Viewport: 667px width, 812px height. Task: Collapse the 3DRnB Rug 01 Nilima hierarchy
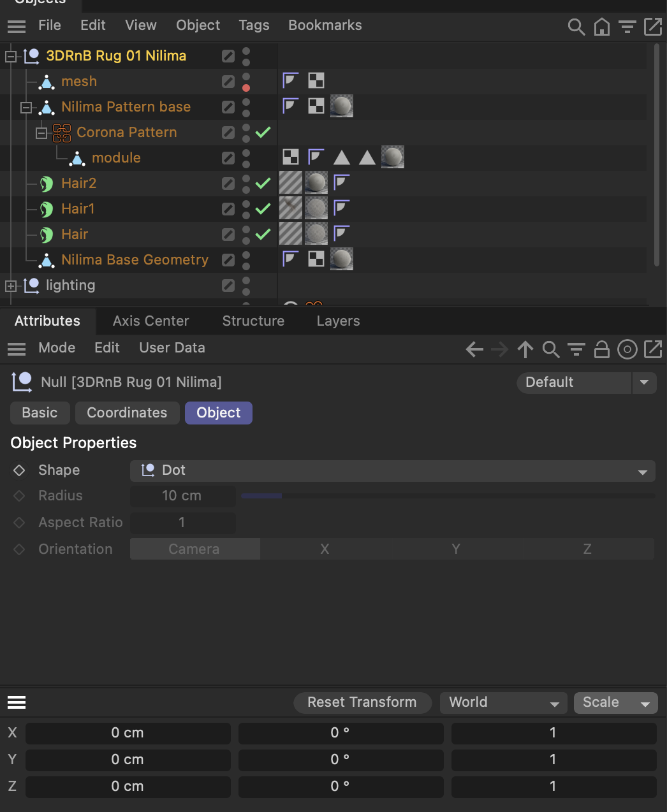(11, 57)
